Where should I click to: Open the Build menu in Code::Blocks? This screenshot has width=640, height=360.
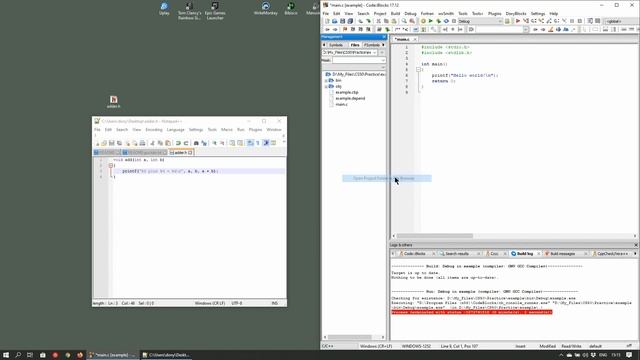pyautogui.click(x=395, y=13)
